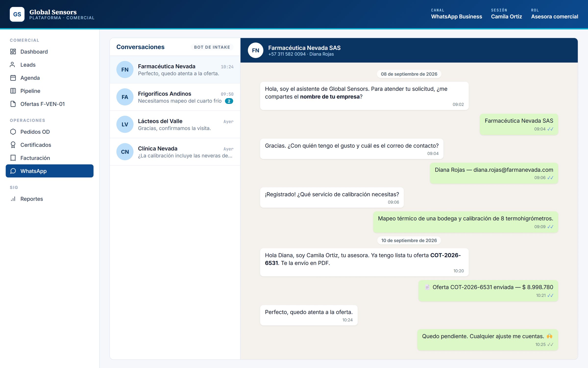
Task: Open the Frigoríficos Andinos conversation
Action: [x=175, y=97]
